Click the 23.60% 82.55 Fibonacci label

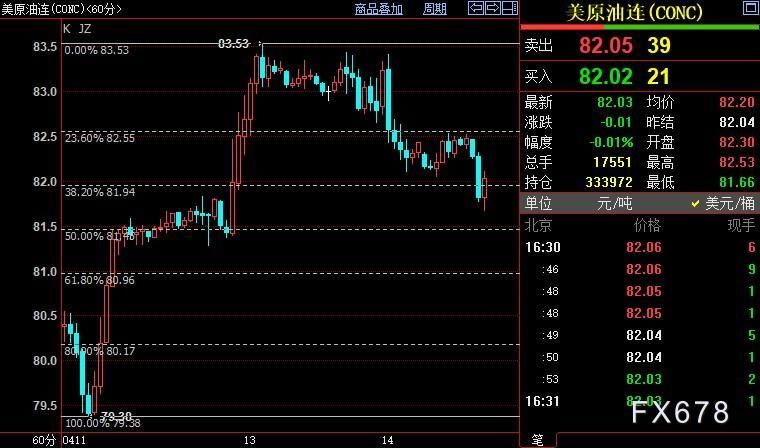[100, 138]
